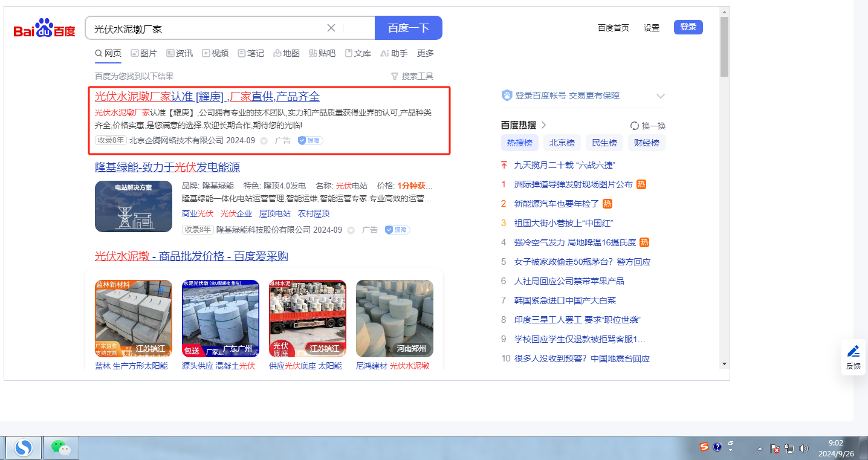Open dropdown arrow beside 隆基绿能 2024-09
This screenshot has height=460, width=868.
351,230
